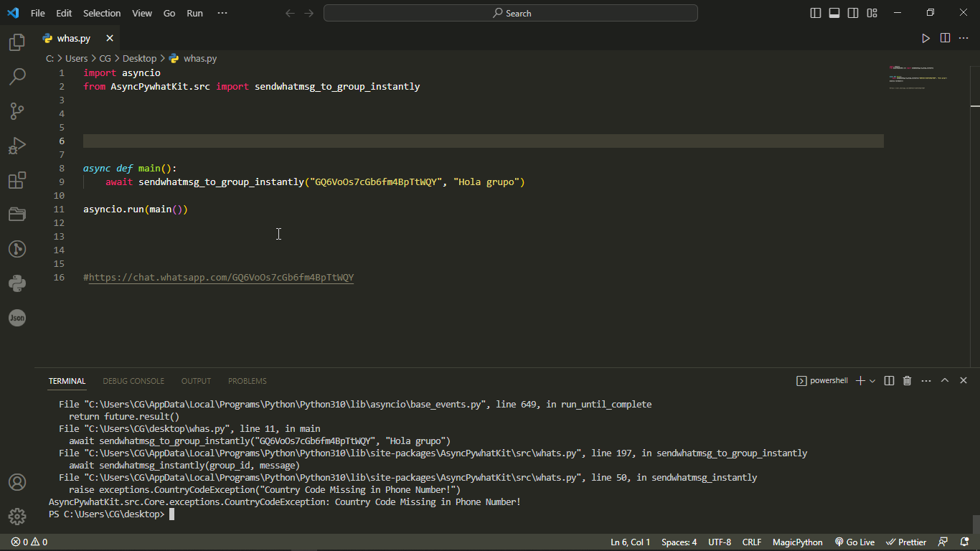The width and height of the screenshot is (980, 551).
Task: Open the Extensions view
Action: point(17,180)
